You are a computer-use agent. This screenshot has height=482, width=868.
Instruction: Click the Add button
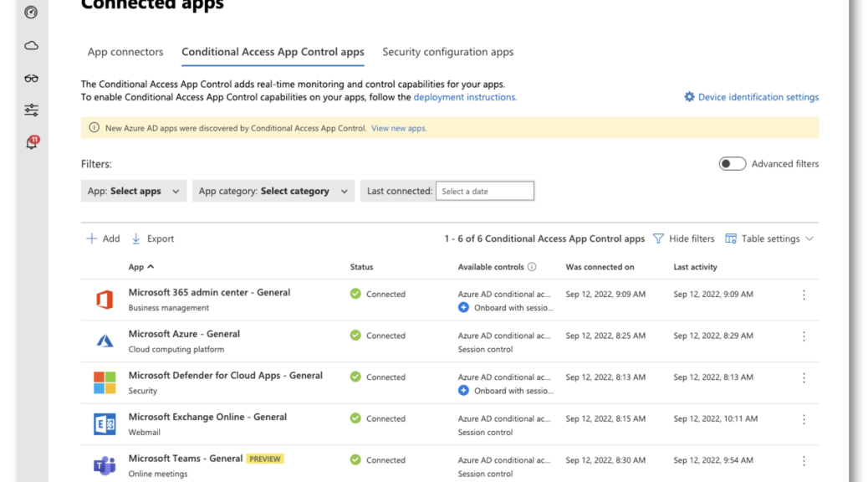pos(103,238)
